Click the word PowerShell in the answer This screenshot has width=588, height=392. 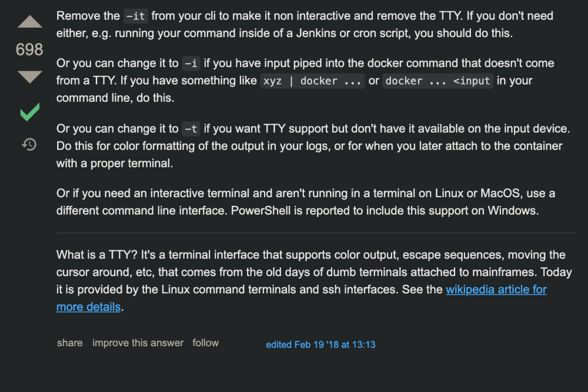261,211
